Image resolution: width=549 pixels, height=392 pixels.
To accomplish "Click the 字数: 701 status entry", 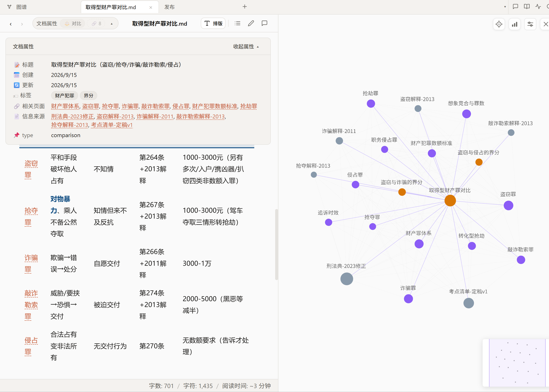I will point(161,386).
